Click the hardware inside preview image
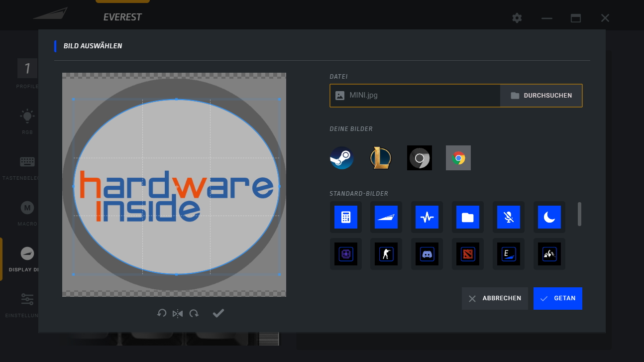The width and height of the screenshot is (644, 362). [174, 185]
